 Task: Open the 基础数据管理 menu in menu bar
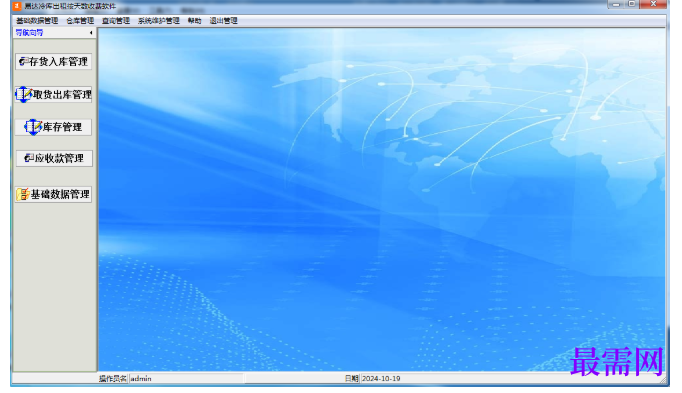(x=37, y=20)
